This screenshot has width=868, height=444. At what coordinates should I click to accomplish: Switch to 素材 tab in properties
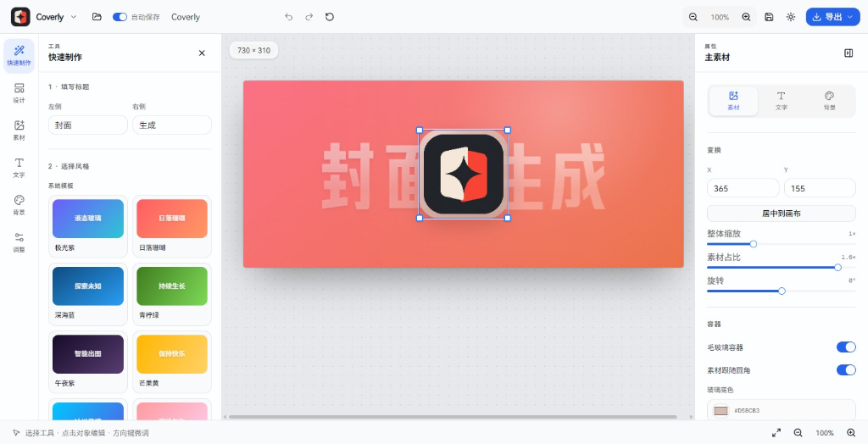pos(733,101)
